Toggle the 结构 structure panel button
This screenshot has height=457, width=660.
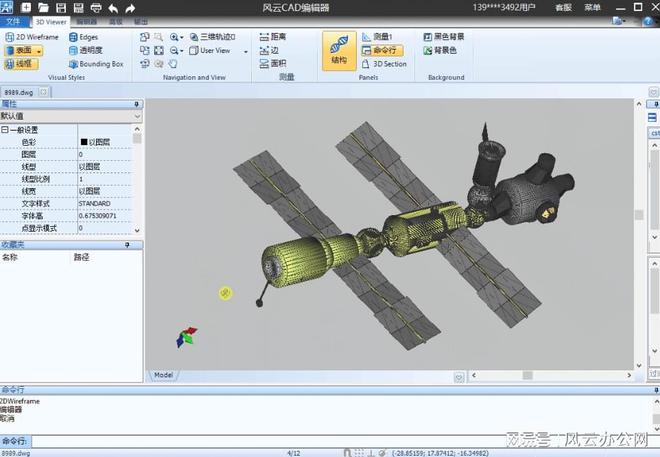(339, 49)
